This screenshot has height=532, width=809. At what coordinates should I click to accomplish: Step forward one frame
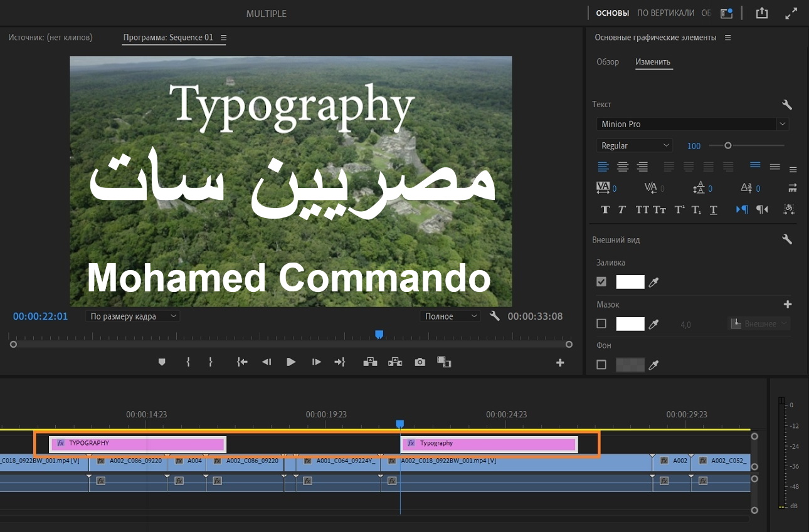point(316,362)
